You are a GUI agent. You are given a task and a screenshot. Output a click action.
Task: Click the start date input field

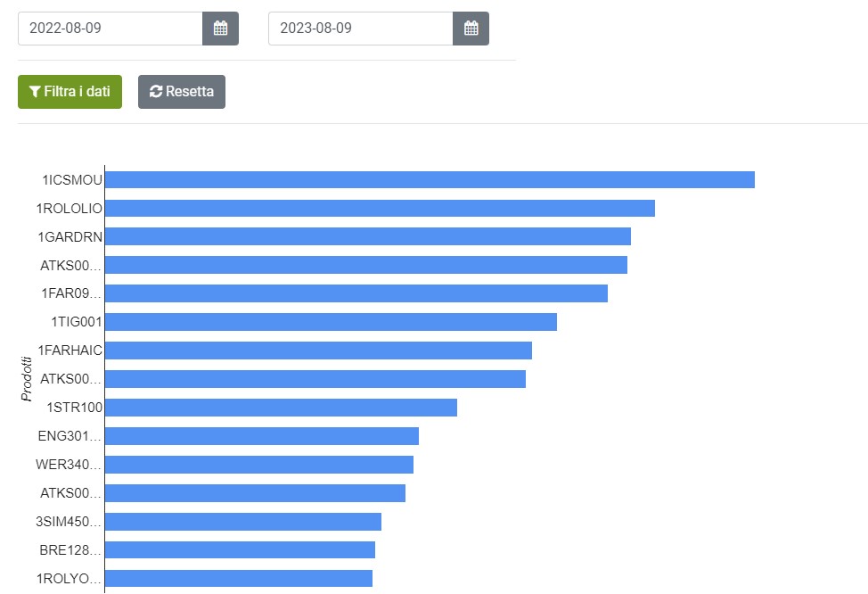tap(110, 28)
